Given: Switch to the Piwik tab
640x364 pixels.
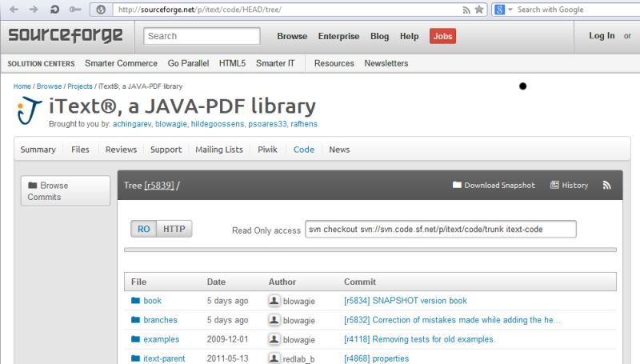Looking at the screenshot, I should pyautogui.click(x=267, y=150).
